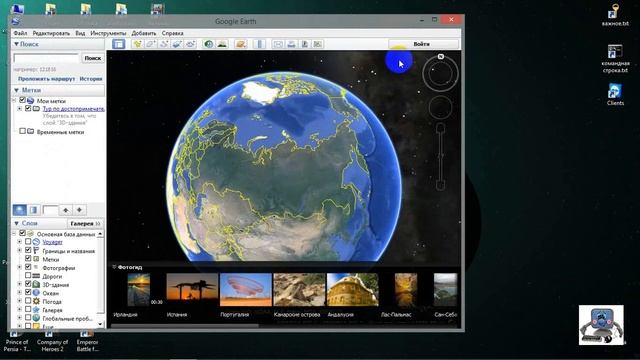
Task: Collapse the 'Слои' panel triangle
Action: tap(16, 223)
